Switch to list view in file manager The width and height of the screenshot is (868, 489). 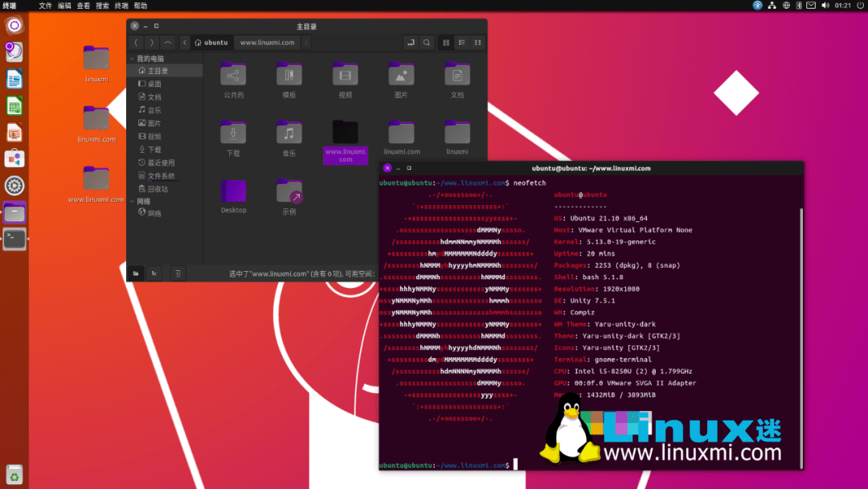pyautogui.click(x=462, y=43)
